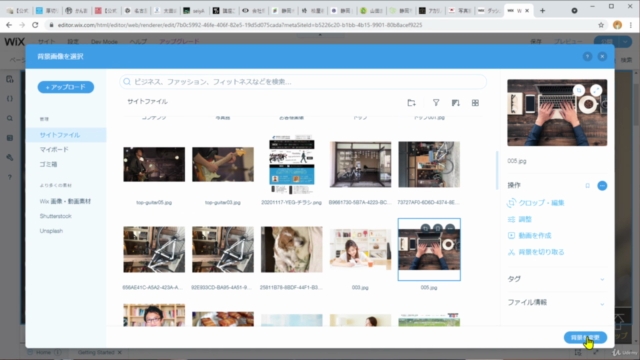640x360 pixels.
Task: Click the media search input field
Action: coord(303,82)
